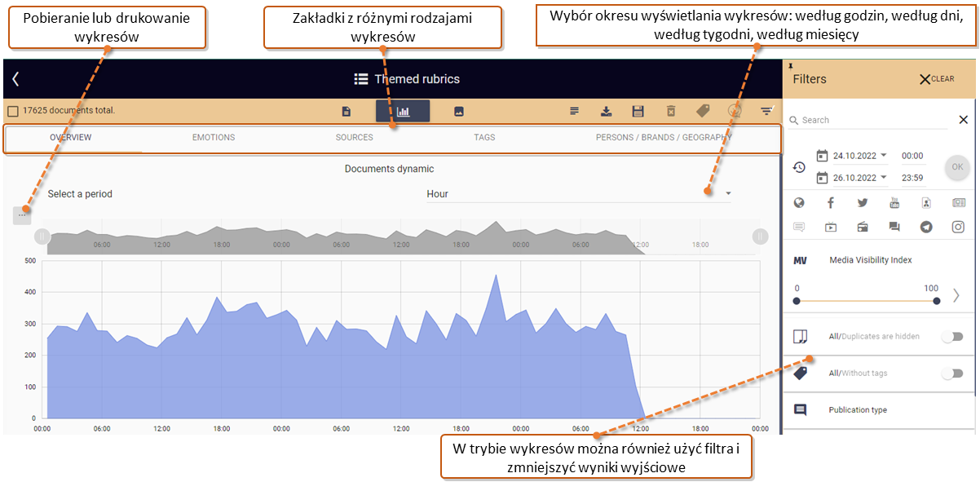
Task: Click the history clock icon near dates
Action: click(x=799, y=167)
